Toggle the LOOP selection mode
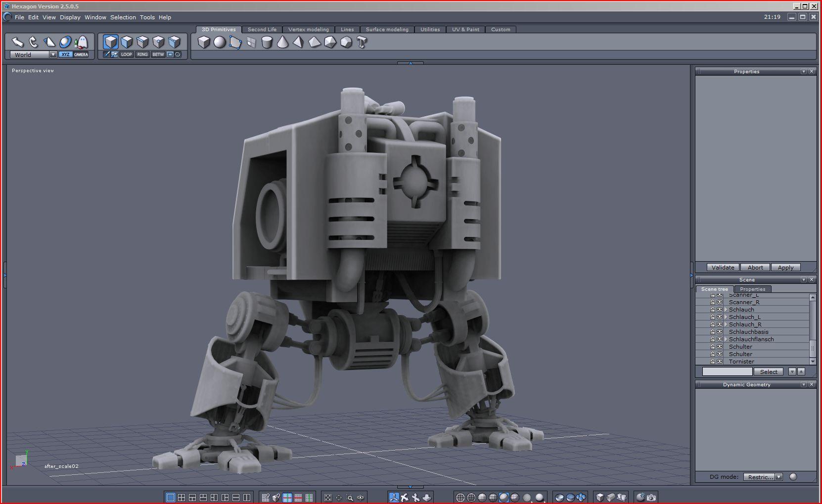 click(x=127, y=54)
